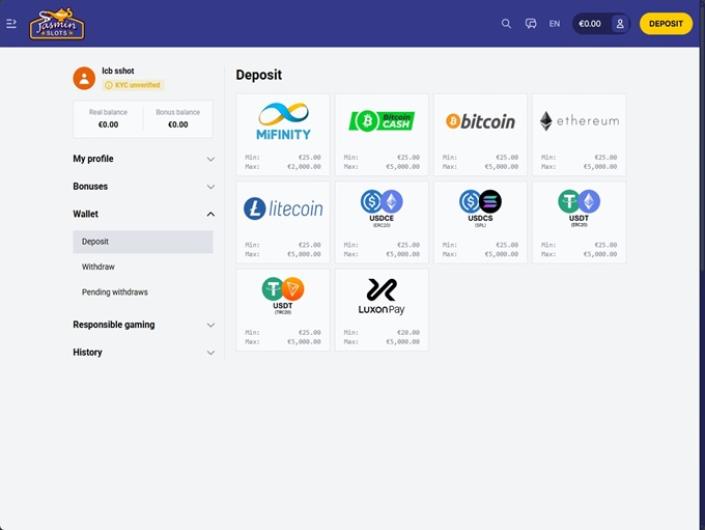Viewport: 705px width, 530px height.
Task: Pick Ethereum as deposit method
Action: click(x=579, y=122)
